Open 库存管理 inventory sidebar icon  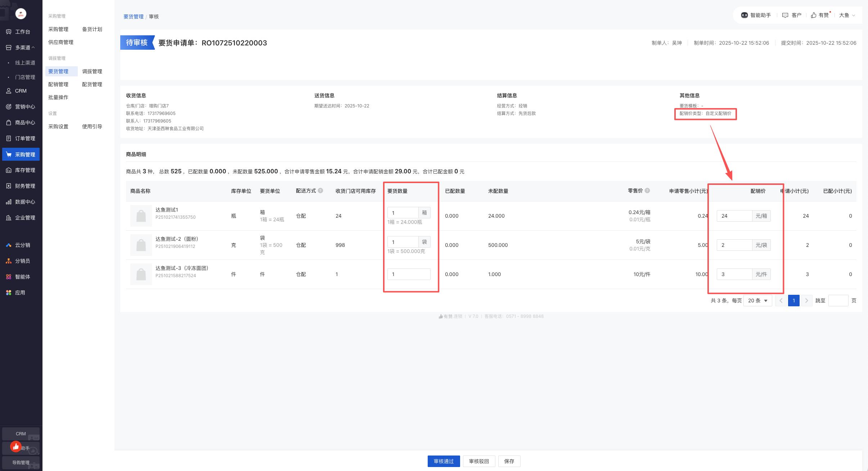(x=9, y=170)
